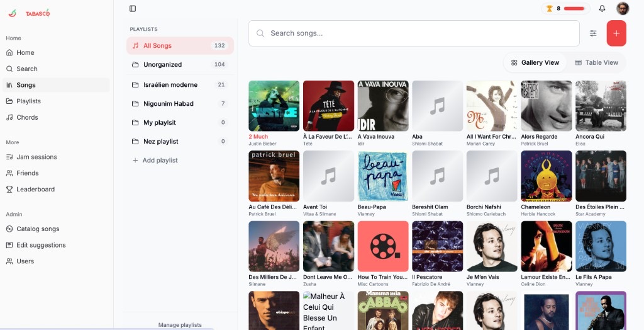644x330 pixels.
Task: Open How To Train Your Dragon cover
Action: pos(383,246)
